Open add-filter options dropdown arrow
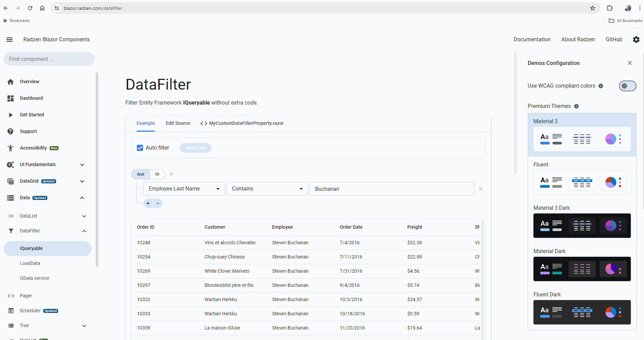The height and width of the screenshot is (340, 644). [158, 203]
